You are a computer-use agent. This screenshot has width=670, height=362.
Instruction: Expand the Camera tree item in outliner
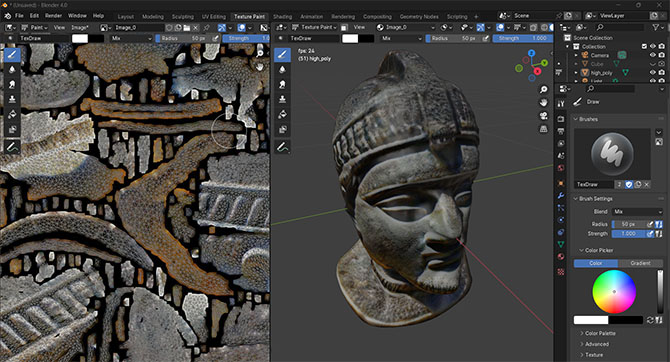(x=576, y=55)
